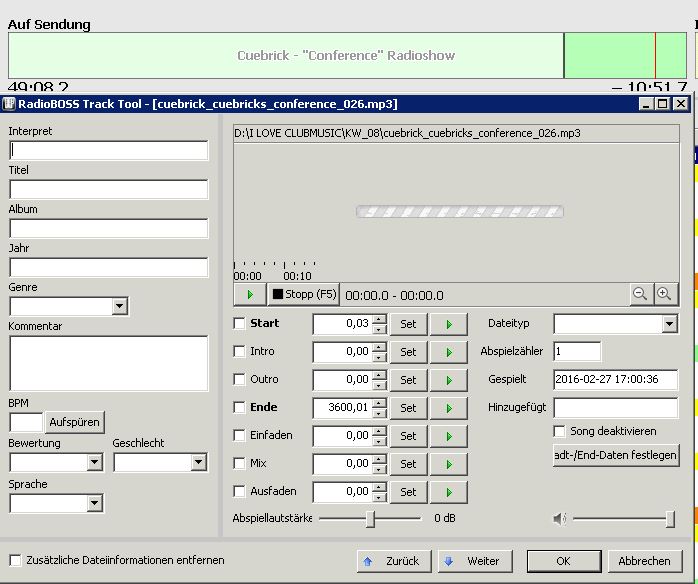Click the Stopp (F5) button
The height and width of the screenshot is (584, 698).
click(x=304, y=294)
